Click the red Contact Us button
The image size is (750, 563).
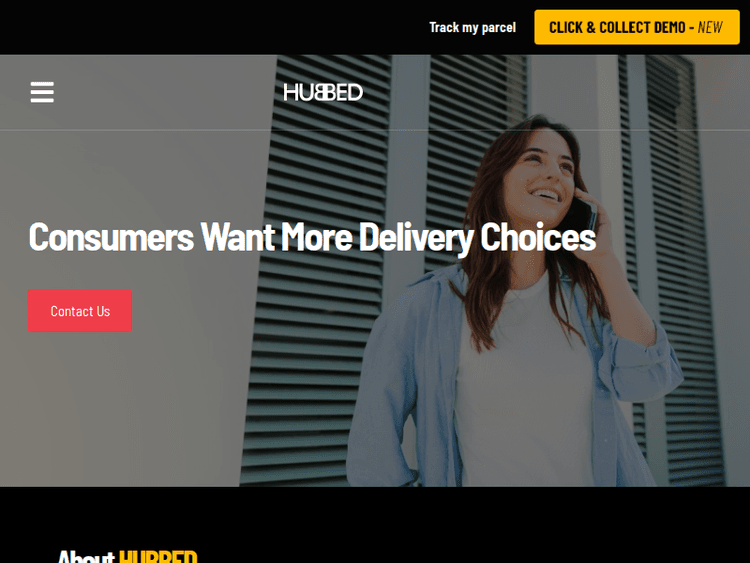pos(80,310)
